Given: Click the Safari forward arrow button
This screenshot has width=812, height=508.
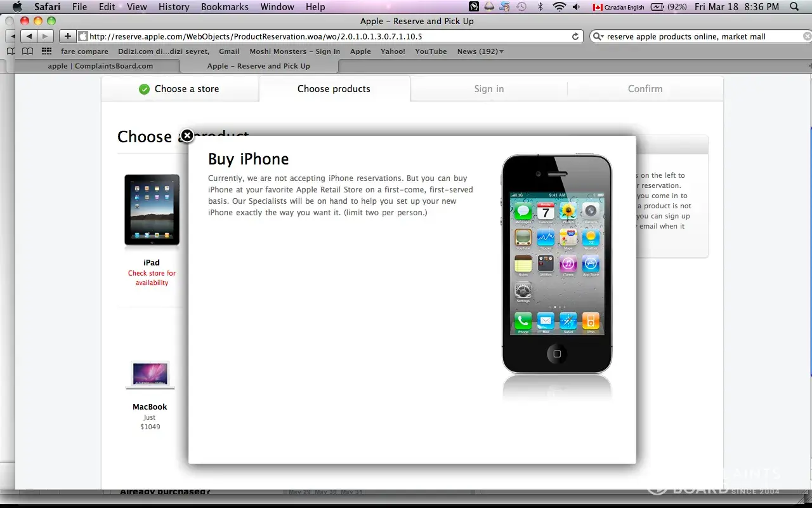Looking at the screenshot, I should 44,37.
